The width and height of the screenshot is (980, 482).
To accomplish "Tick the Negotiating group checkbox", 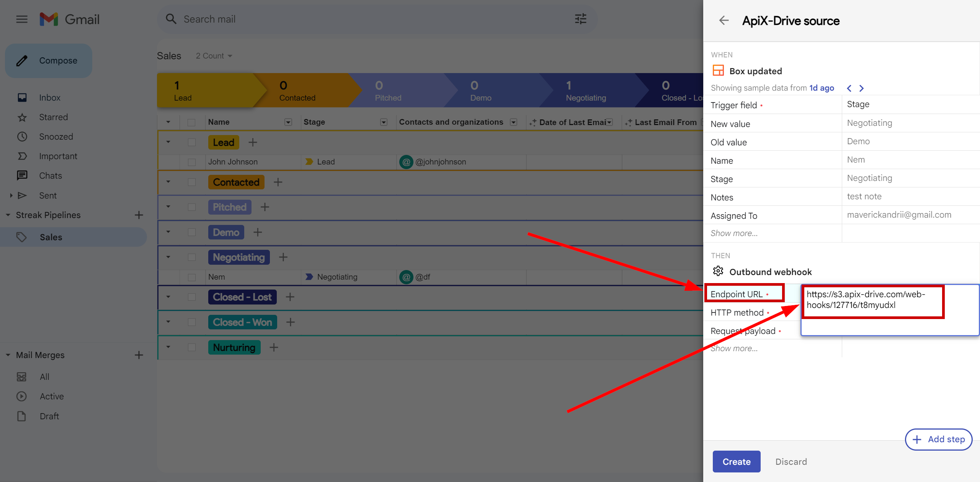I will pyautogui.click(x=192, y=257).
